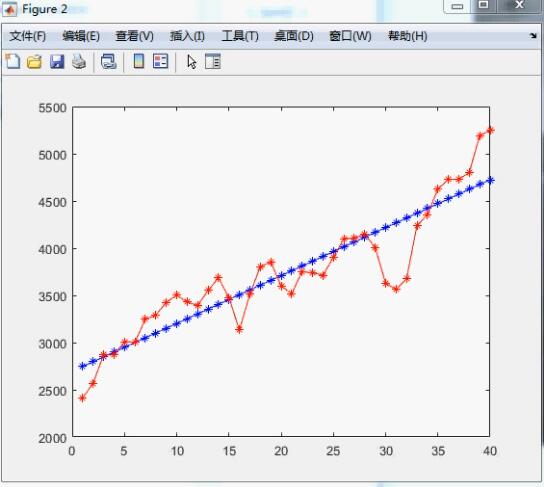Insert a legend using the toolbar icon

click(x=160, y=61)
